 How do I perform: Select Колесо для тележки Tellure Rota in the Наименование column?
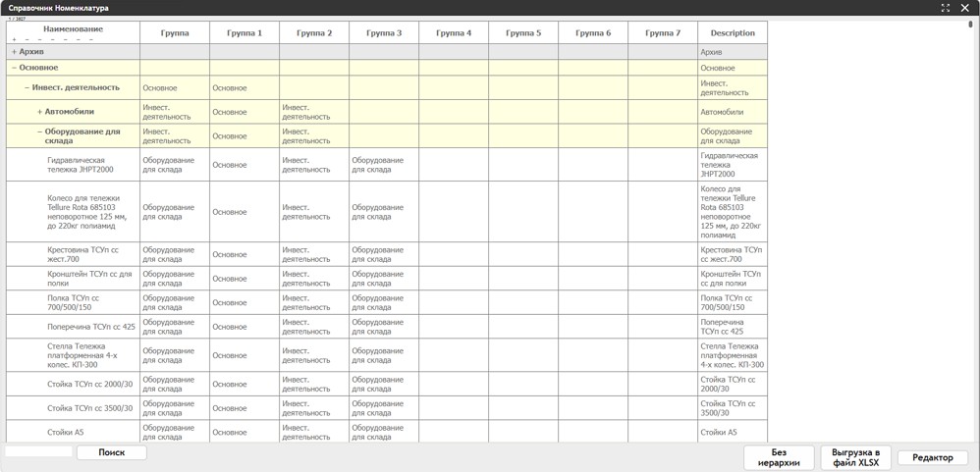(x=73, y=212)
